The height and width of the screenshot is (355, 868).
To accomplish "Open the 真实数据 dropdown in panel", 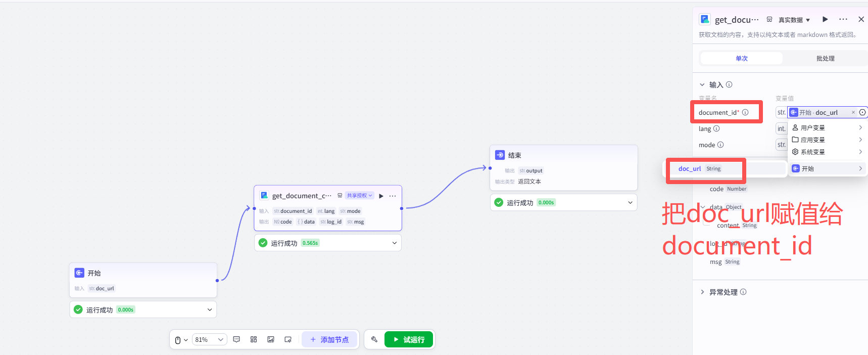I will 794,20.
